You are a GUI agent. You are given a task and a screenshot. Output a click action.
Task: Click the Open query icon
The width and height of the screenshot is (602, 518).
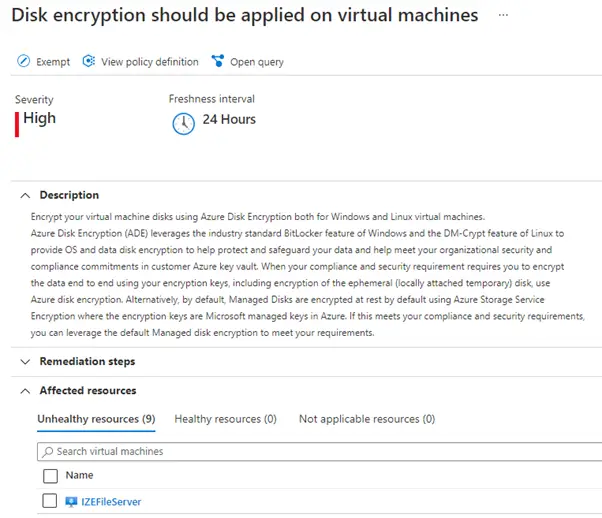click(217, 62)
